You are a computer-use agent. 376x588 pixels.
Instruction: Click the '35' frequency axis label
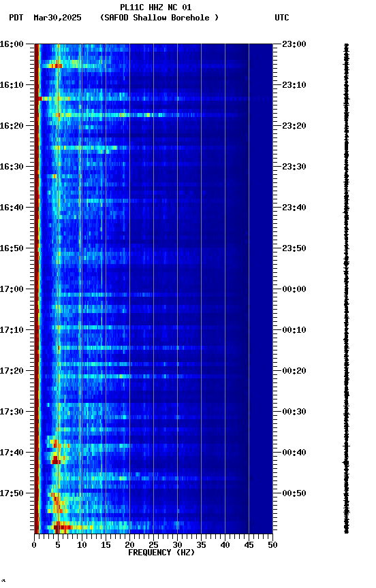pyautogui.click(x=201, y=545)
